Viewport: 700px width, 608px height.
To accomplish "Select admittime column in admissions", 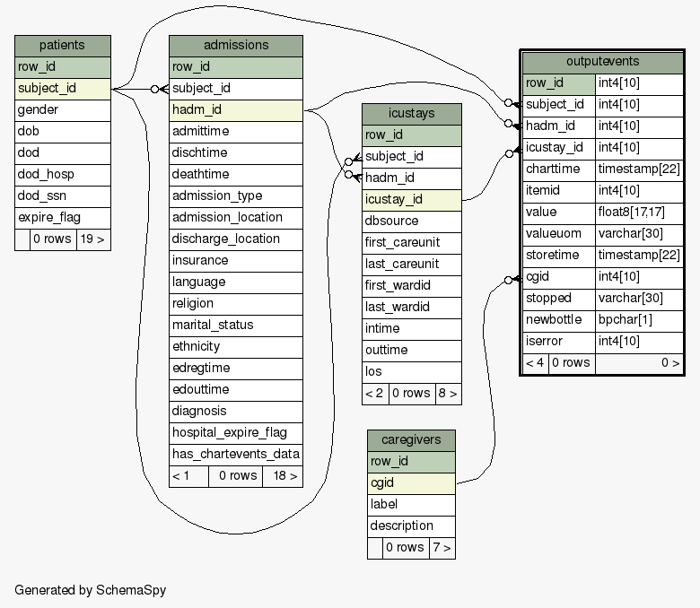I will coord(236,132).
